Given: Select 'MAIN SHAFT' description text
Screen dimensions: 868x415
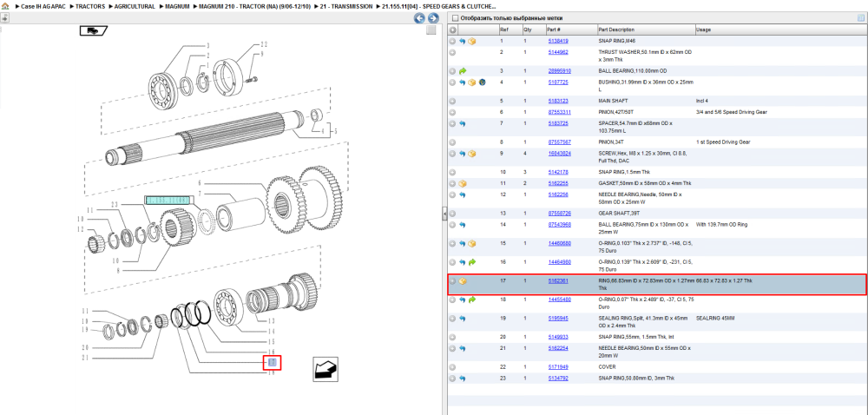Looking at the screenshot, I should [613, 102].
